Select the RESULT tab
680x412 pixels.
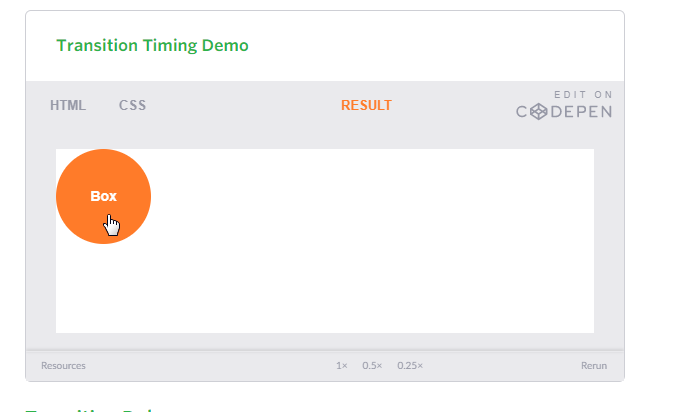pos(366,105)
